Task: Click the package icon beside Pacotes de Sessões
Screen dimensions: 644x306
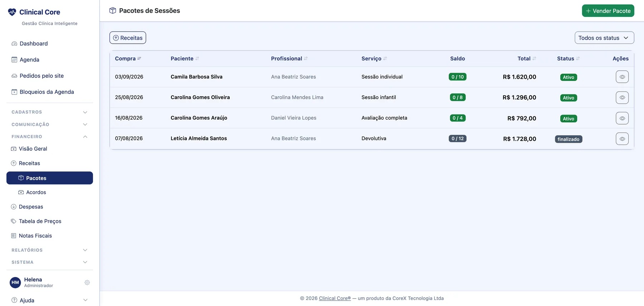Action: tap(113, 11)
